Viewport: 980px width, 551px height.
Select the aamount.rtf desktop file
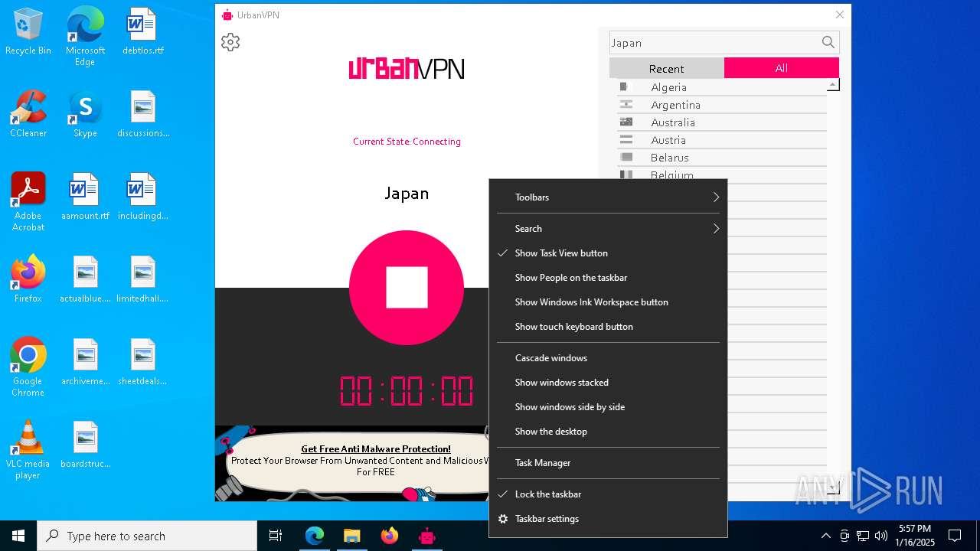(85, 197)
